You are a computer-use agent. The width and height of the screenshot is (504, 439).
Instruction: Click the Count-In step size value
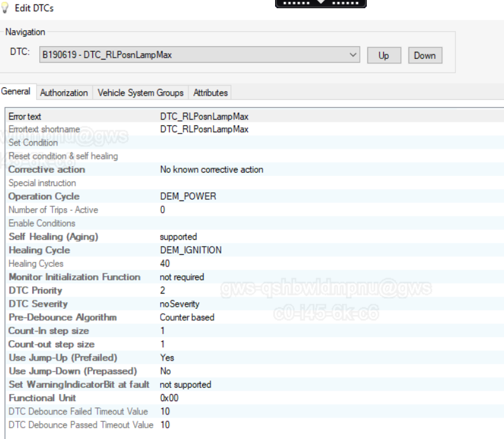[x=163, y=331]
